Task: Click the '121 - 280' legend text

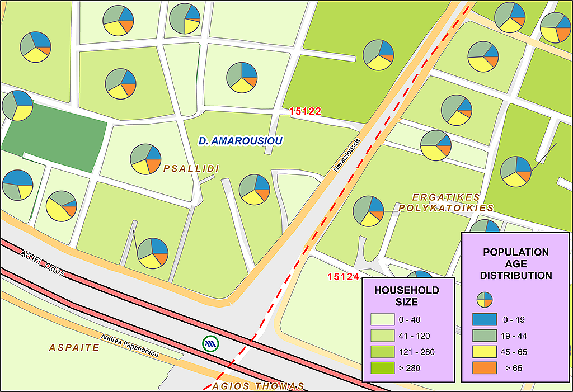Action: click(x=416, y=352)
